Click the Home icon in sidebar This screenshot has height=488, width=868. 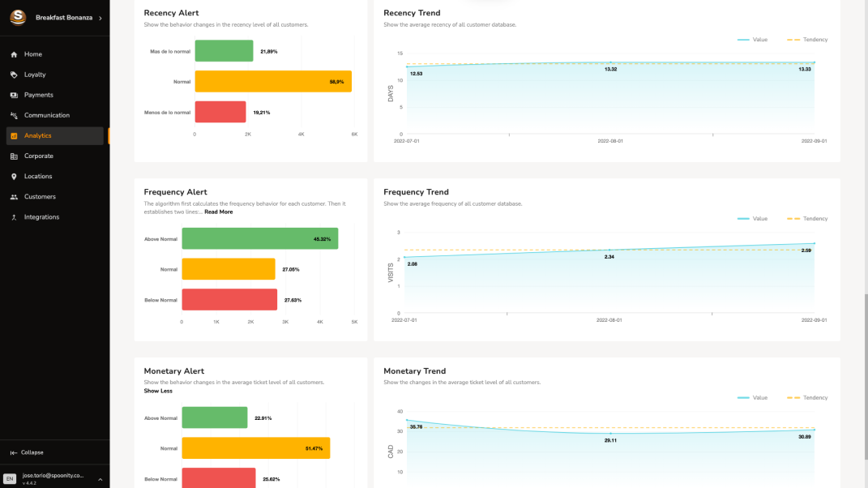point(14,54)
